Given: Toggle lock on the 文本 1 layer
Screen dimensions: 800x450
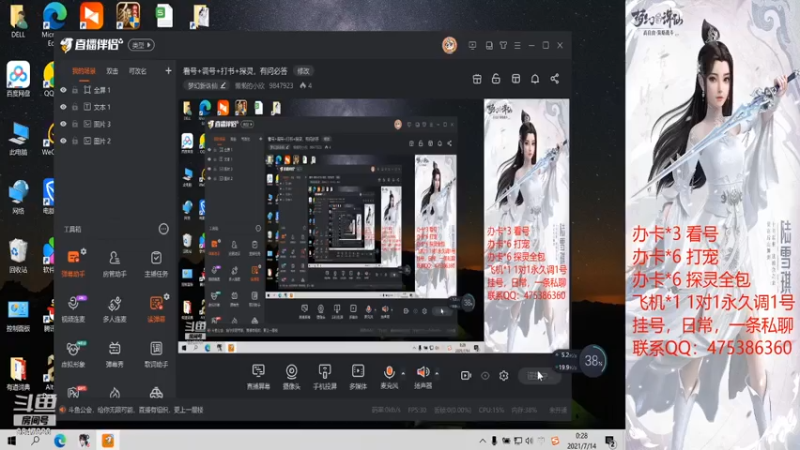Looking at the screenshot, I should coord(75,107).
